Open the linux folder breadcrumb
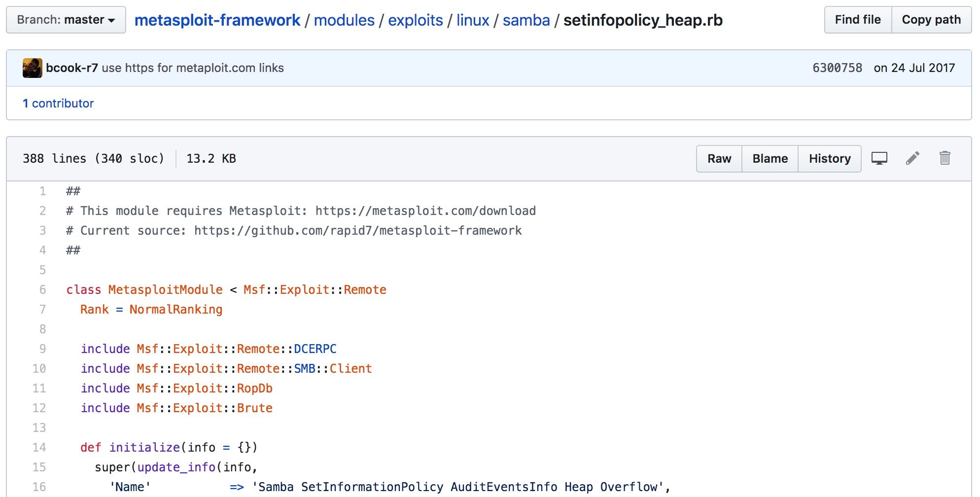 click(473, 20)
